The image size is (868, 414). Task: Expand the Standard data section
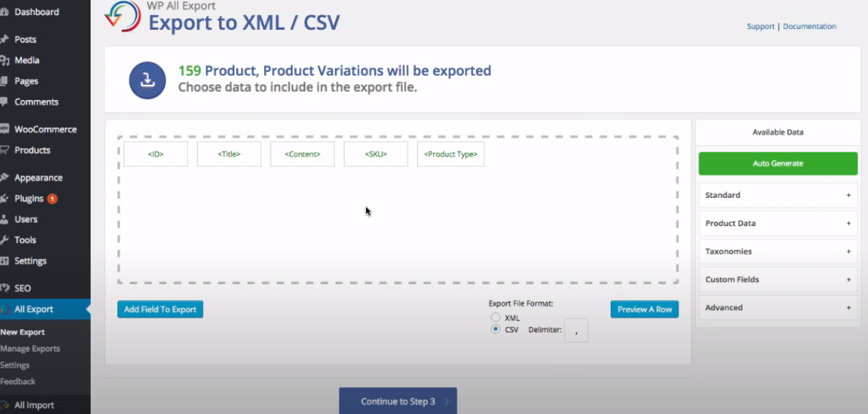click(778, 195)
